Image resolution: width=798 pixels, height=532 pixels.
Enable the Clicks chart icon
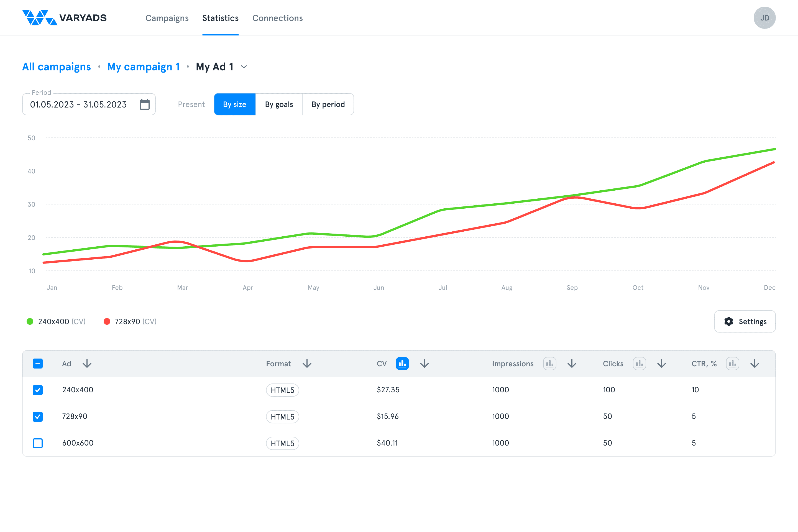(639, 364)
